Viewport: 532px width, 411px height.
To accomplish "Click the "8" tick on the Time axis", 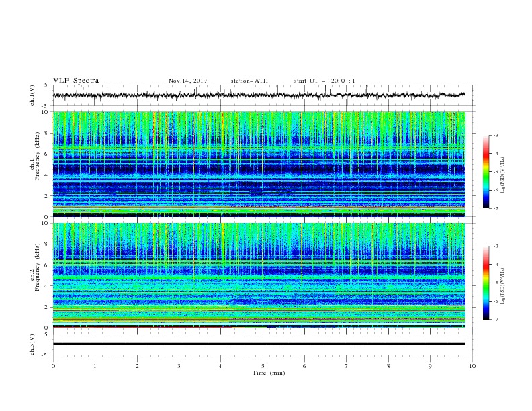I will click(388, 366).
